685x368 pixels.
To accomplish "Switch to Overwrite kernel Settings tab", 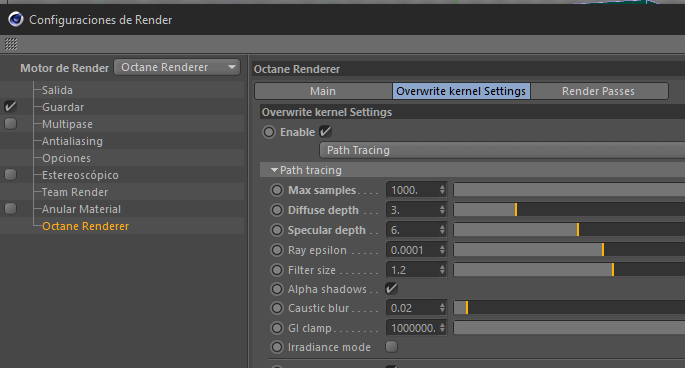I will coord(461,91).
